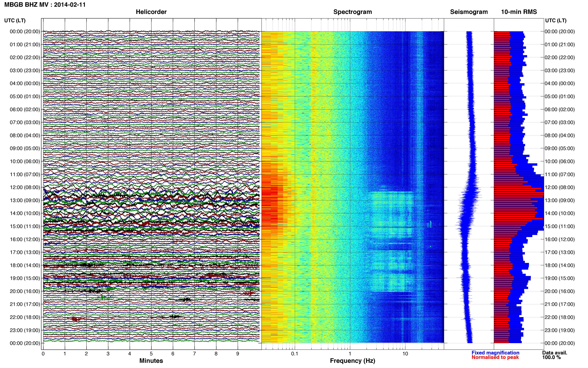Select frequency tick label '0.1'

[295, 354]
